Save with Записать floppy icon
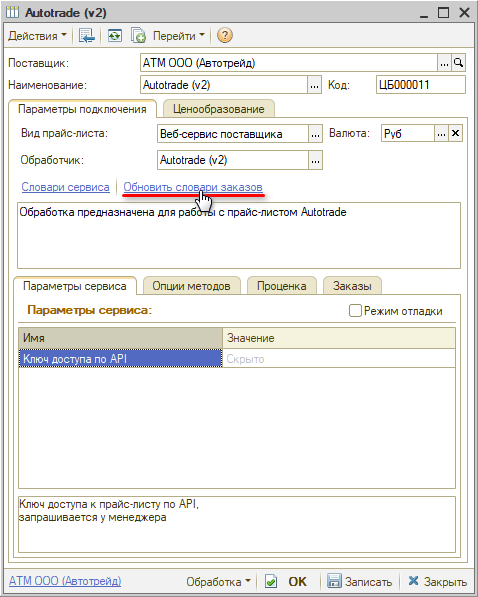This screenshot has height=597, width=478. (334, 582)
